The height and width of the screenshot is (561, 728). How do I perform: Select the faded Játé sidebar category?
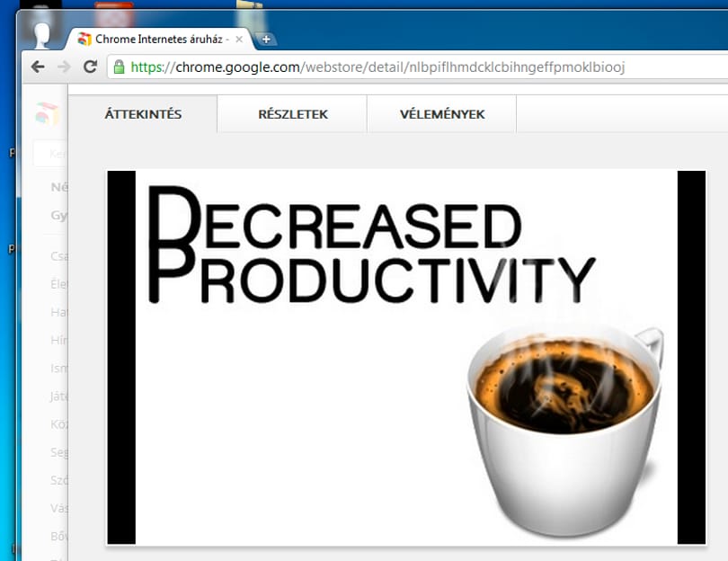tap(59, 396)
